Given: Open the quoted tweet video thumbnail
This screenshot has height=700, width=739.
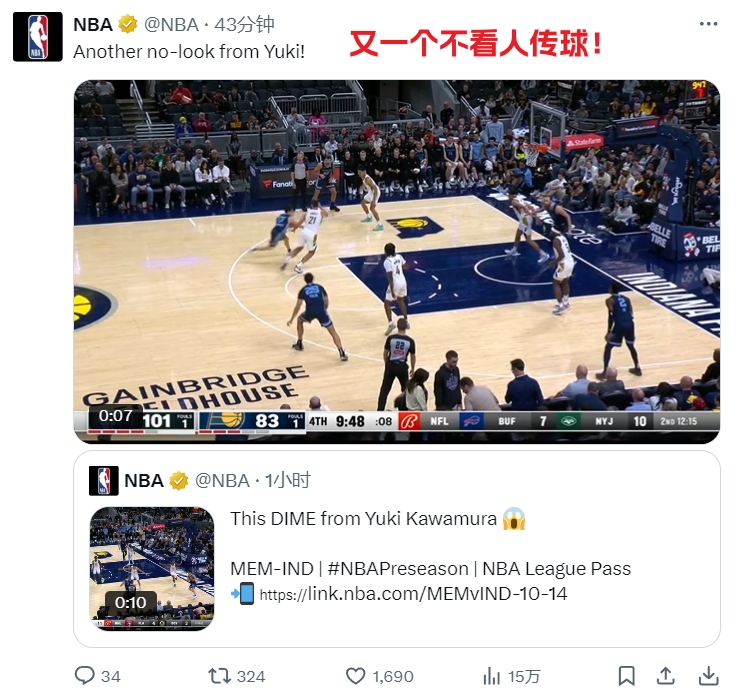Looking at the screenshot, I should tap(152, 568).
